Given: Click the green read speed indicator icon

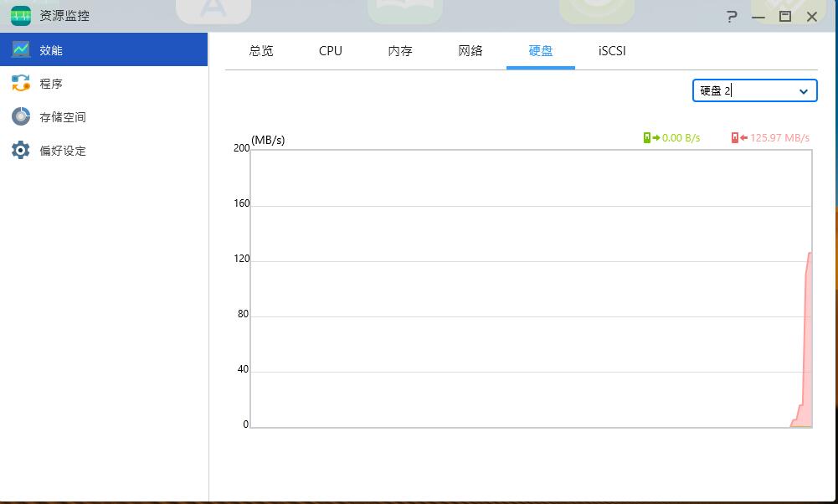Looking at the screenshot, I should (645, 137).
